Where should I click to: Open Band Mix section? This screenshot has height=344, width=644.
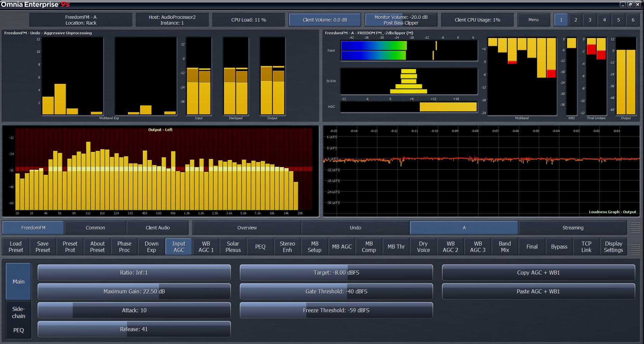505,247
